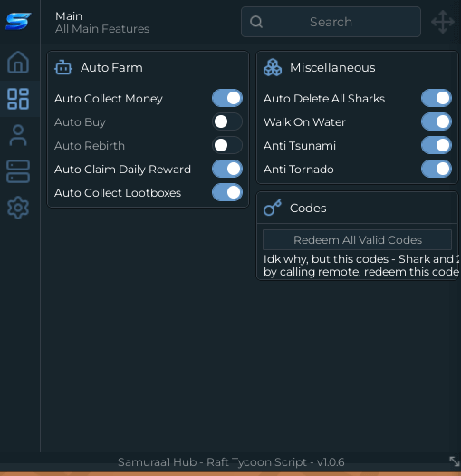Viewport: 461px width, 476px height.
Task: Click the Auto Farm robot icon
Action: (63, 68)
